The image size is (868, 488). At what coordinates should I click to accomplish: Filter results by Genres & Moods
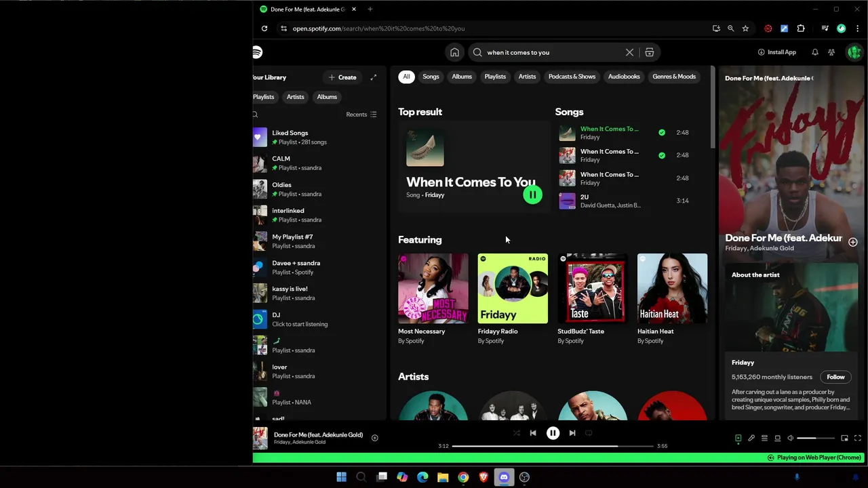[674, 77]
